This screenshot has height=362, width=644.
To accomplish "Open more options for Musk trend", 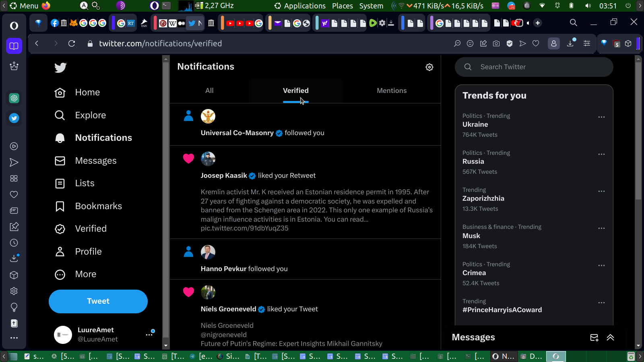I will tap(601, 228).
